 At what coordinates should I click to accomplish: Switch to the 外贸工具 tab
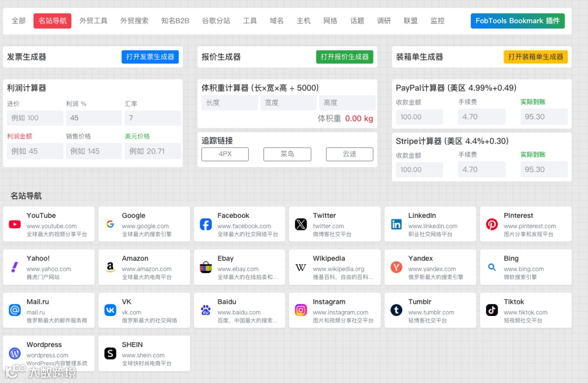coord(94,21)
